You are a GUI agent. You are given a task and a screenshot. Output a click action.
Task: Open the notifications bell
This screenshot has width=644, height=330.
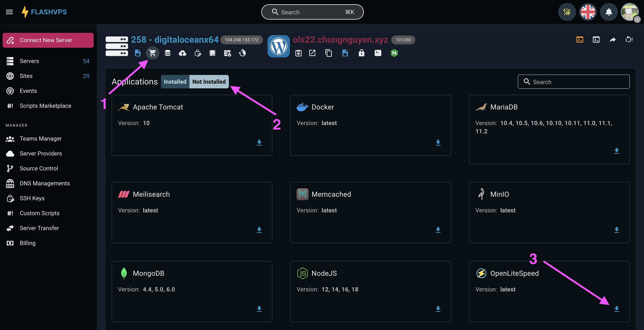click(x=609, y=12)
